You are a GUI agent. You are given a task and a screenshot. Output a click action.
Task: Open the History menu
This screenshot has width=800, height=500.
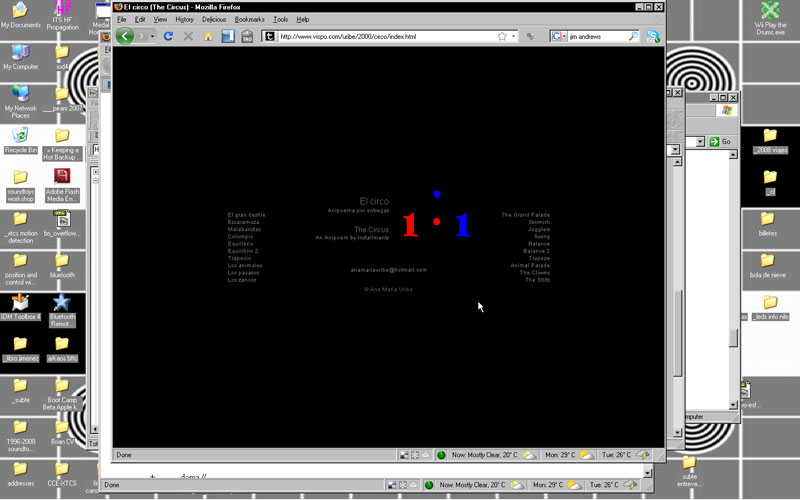(185, 19)
